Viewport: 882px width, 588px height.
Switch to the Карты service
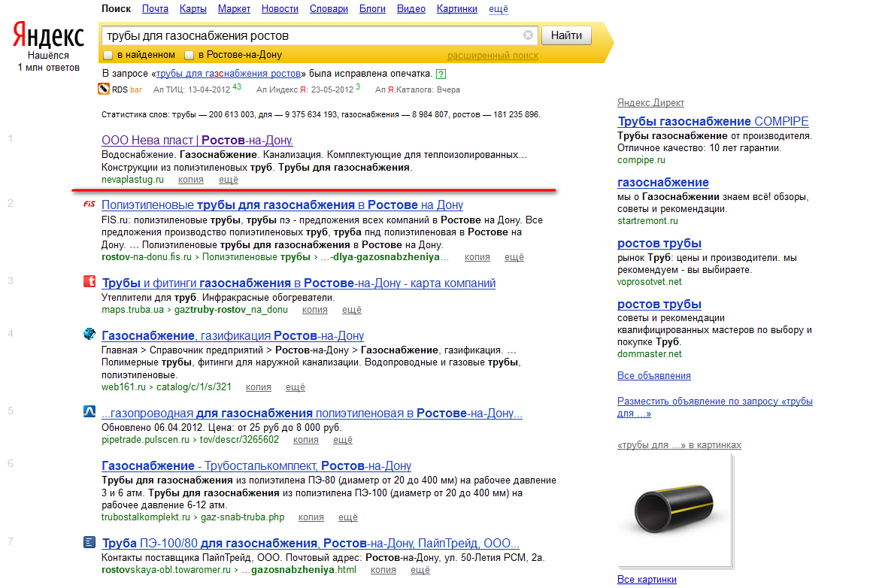pos(193,9)
